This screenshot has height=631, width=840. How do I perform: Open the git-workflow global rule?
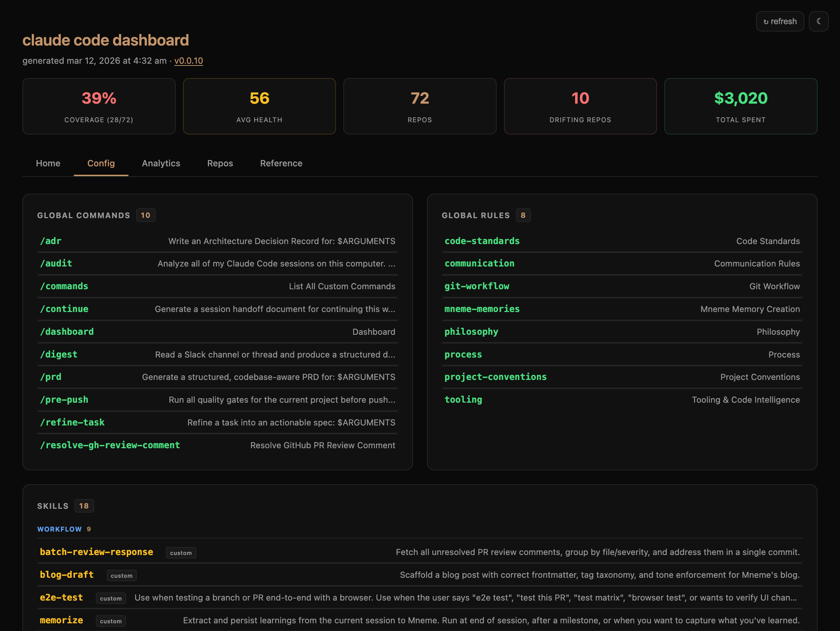[x=477, y=286]
